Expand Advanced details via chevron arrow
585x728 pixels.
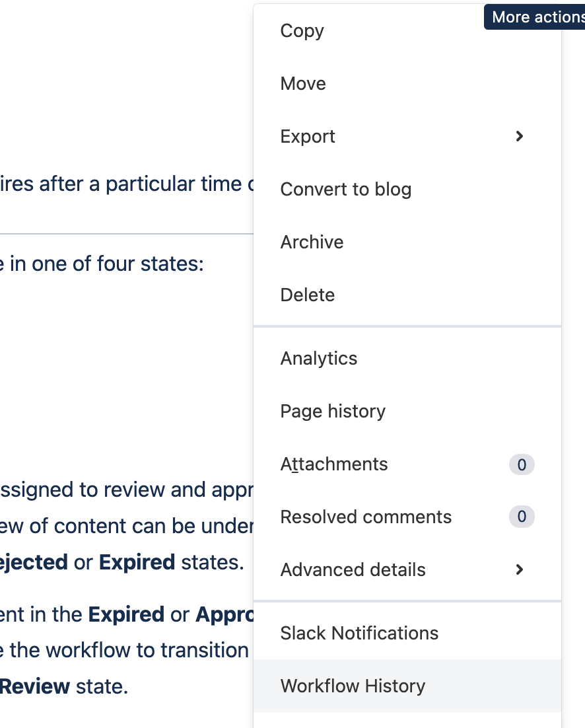tap(520, 569)
